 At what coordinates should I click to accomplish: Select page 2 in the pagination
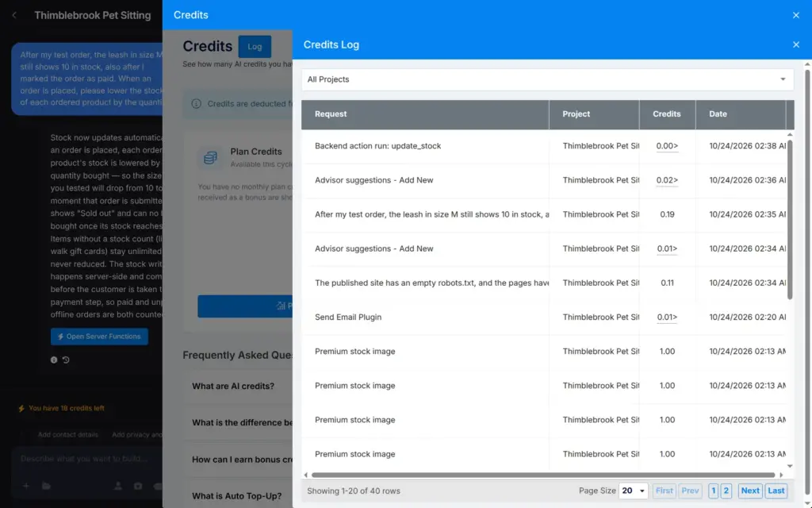(726, 491)
